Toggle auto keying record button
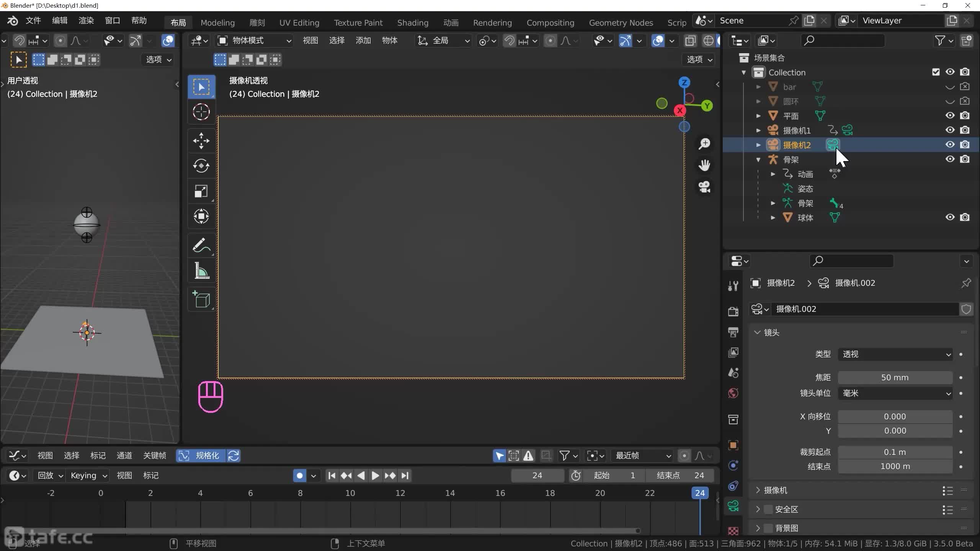 300,476
